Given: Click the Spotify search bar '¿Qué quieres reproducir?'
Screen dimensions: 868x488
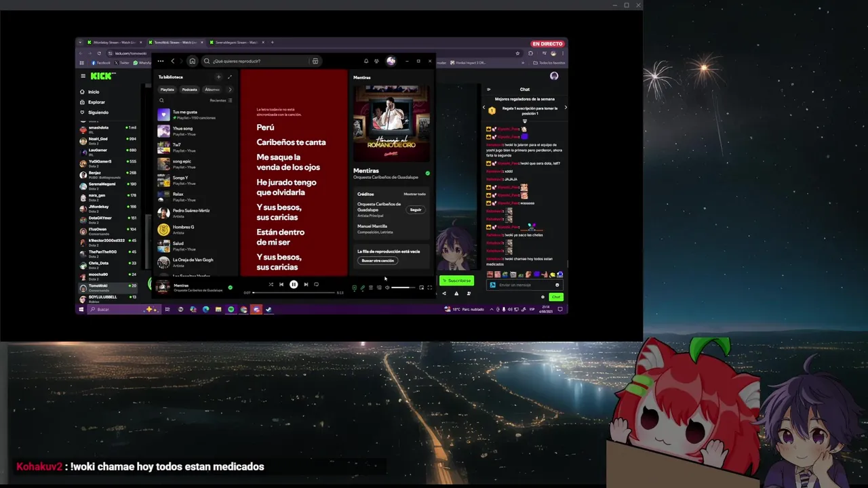Looking at the screenshot, I should [x=261, y=61].
